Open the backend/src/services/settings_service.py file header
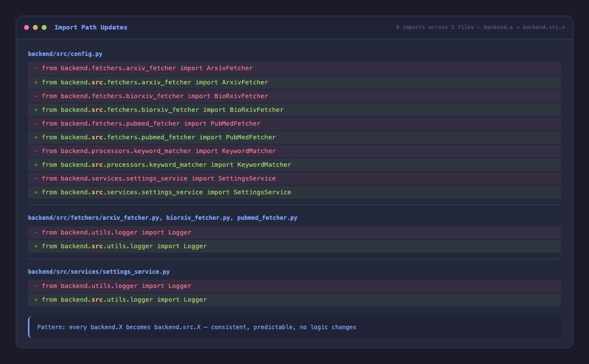Screen dimensions: 589x364 tap(99, 272)
